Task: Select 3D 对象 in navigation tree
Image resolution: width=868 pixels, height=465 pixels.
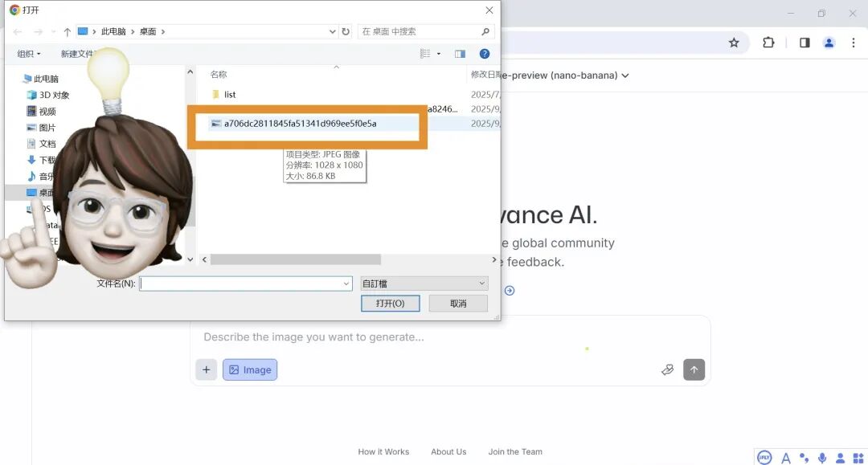Action: 54,95
